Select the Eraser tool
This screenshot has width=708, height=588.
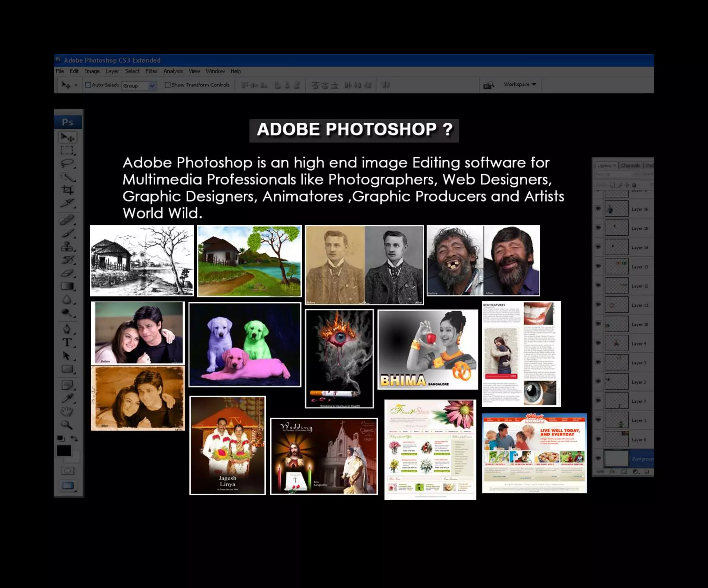pyautogui.click(x=67, y=273)
